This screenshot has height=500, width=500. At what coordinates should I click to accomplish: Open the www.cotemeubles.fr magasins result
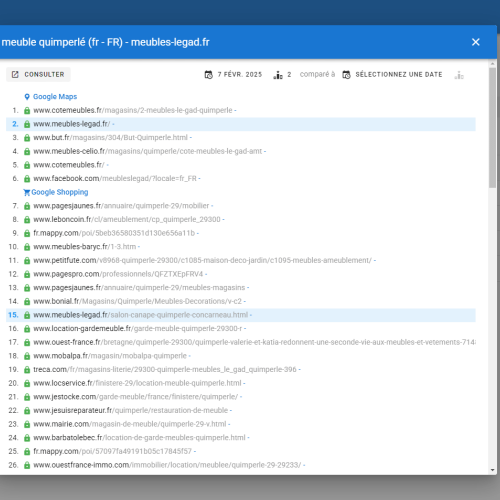133,110
